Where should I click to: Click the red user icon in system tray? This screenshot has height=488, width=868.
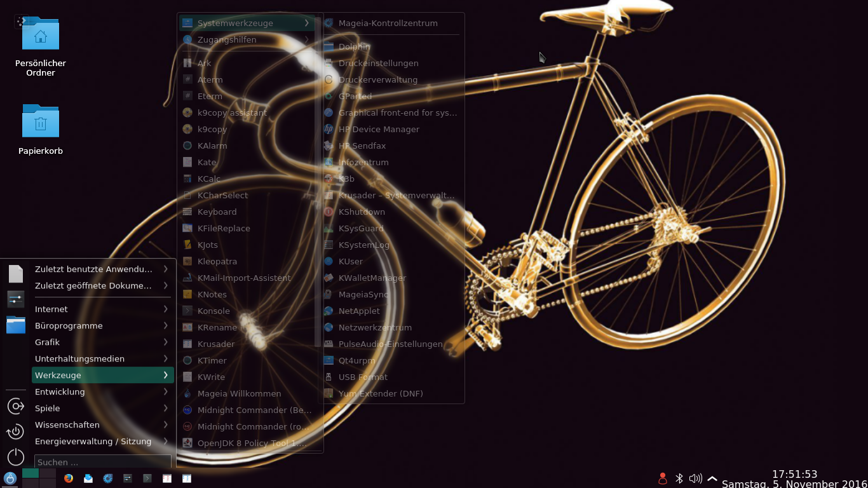point(663,478)
